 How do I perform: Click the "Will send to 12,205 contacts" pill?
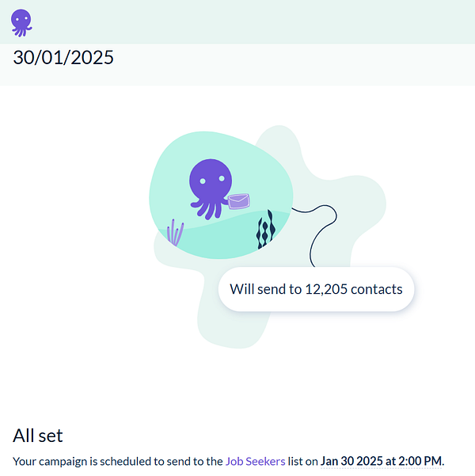pos(316,289)
